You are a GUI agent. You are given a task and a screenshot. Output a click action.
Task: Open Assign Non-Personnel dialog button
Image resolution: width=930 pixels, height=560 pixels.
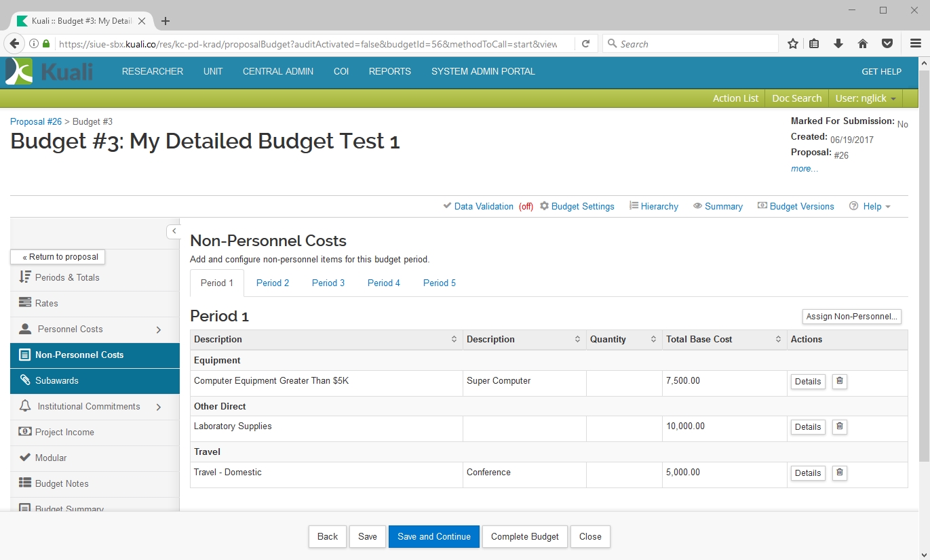tap(851, 316)
